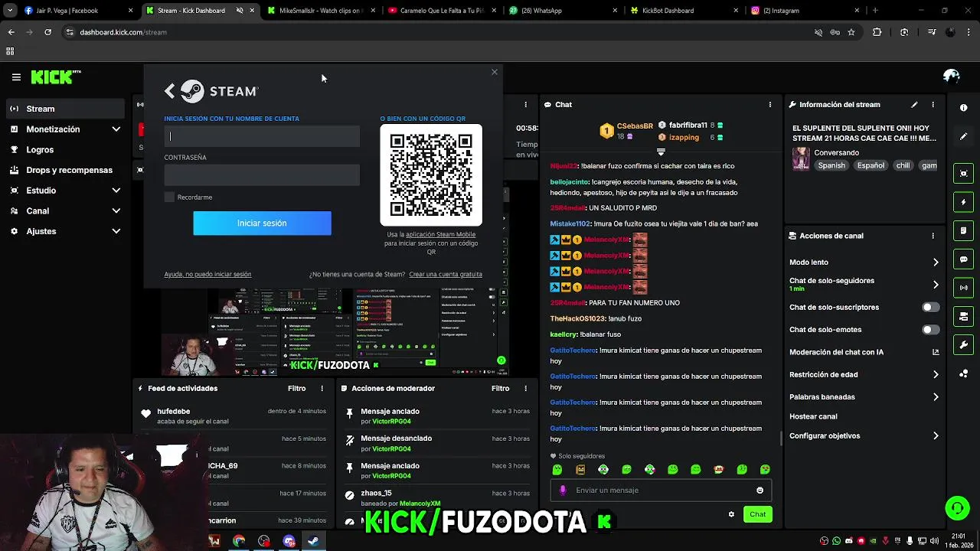This screenshot has width=980, height=551.
Task: Click the Spanish stream tag
Action: point(831,165)
